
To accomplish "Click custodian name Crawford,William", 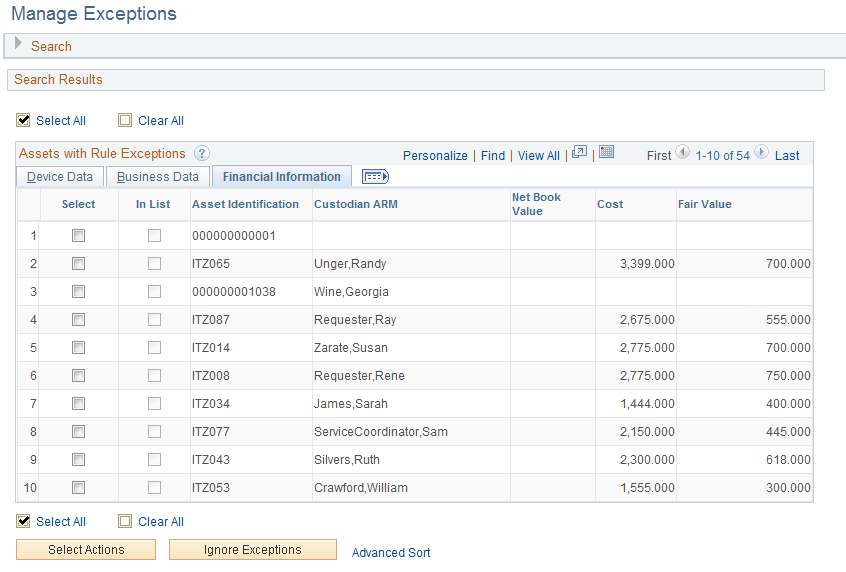I will 361,488.
